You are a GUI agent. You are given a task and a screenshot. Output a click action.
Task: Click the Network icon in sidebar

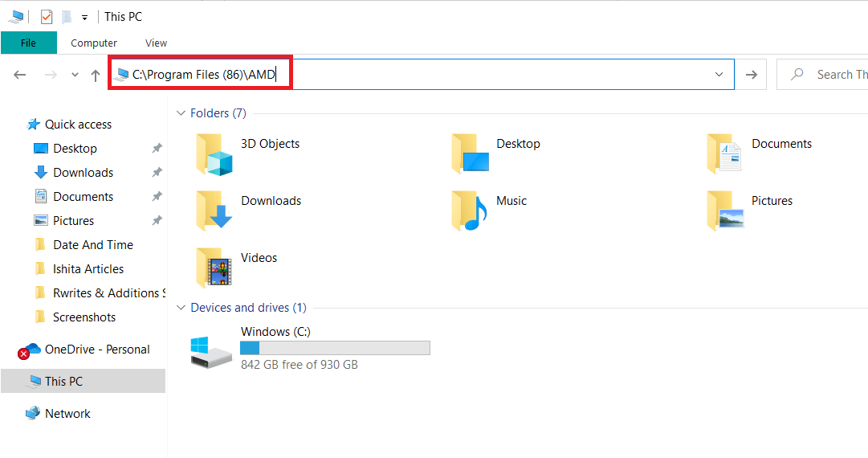(x=33, y=413)
